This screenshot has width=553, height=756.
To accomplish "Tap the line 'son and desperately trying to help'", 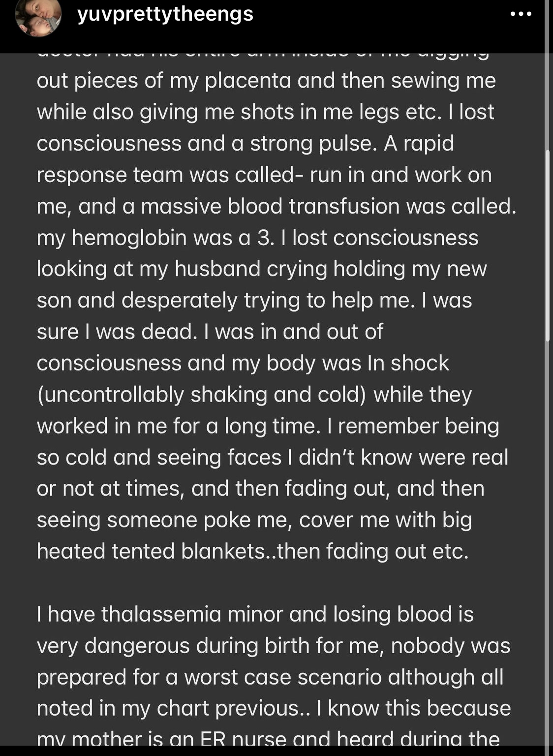I will coord(254,300).
